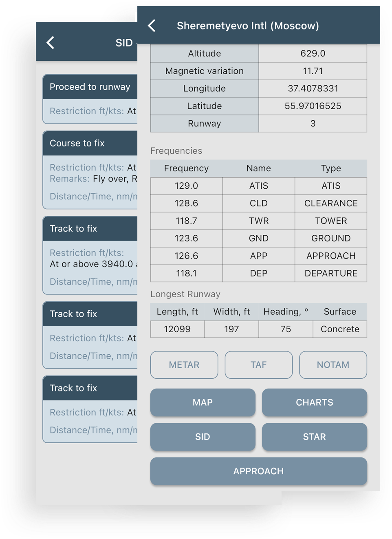Viewport: 392px width, 539px height.
Task: Show STAR procedures
Action: (x=315, y=437)
